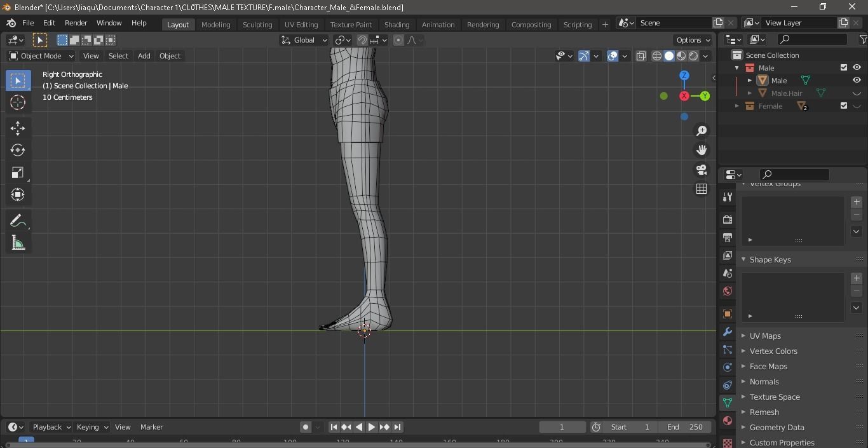Toggle X-ray display
Image resolution: width=868 pixels, height=448 pixels.
pyautogui.click(x=641, y=56)
